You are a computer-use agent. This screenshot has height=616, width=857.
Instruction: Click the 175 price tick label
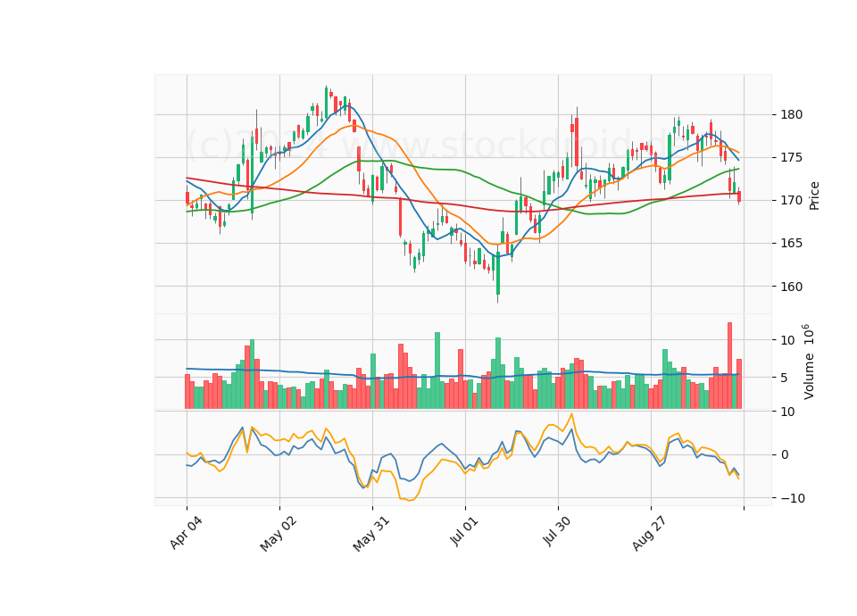coord(792,157)
